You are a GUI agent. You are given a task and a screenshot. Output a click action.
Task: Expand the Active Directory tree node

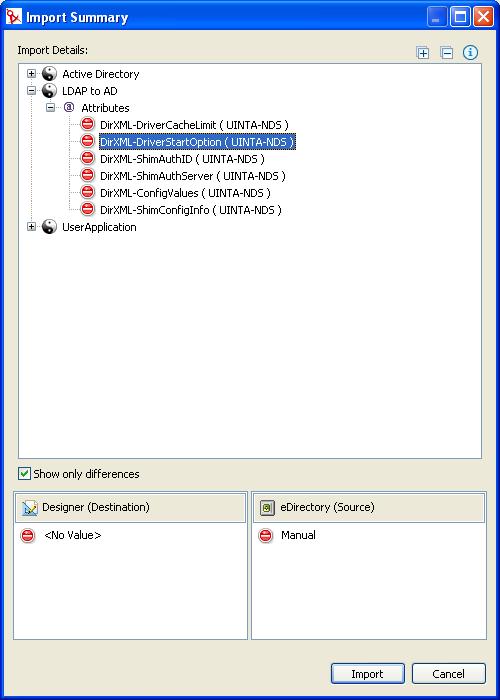(x=31, y=74)
